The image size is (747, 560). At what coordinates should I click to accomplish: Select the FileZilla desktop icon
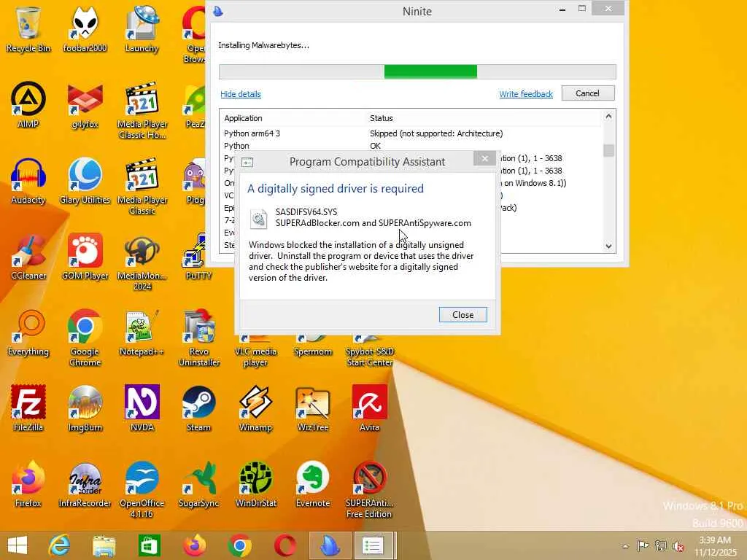click(x=28, y=408)
